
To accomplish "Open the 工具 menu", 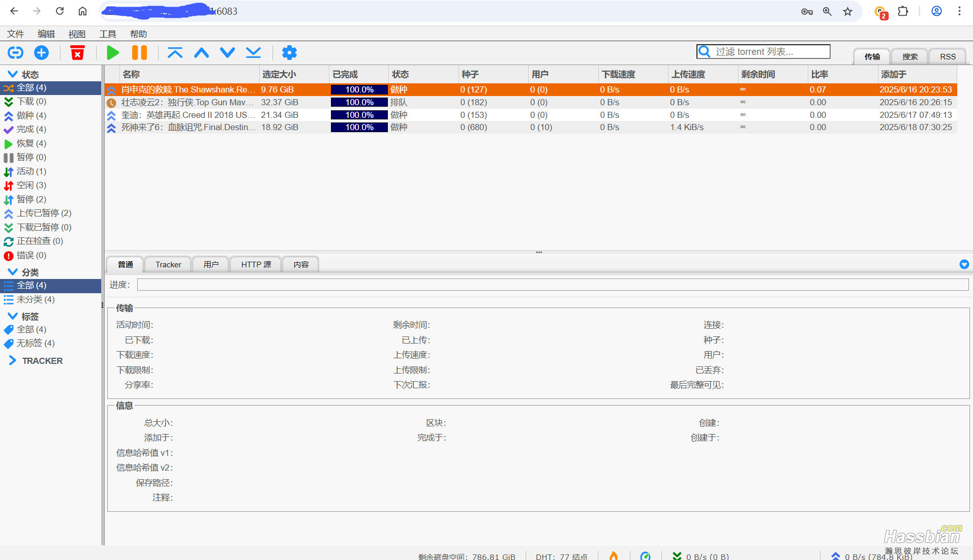I will (x=107, y=34).
